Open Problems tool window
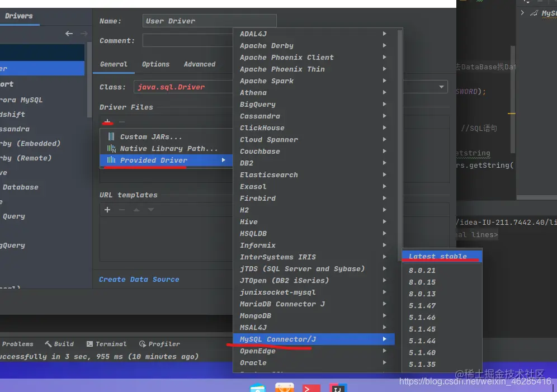The height and width of the screenshot is (392, 557). click(x=17, y=344)
